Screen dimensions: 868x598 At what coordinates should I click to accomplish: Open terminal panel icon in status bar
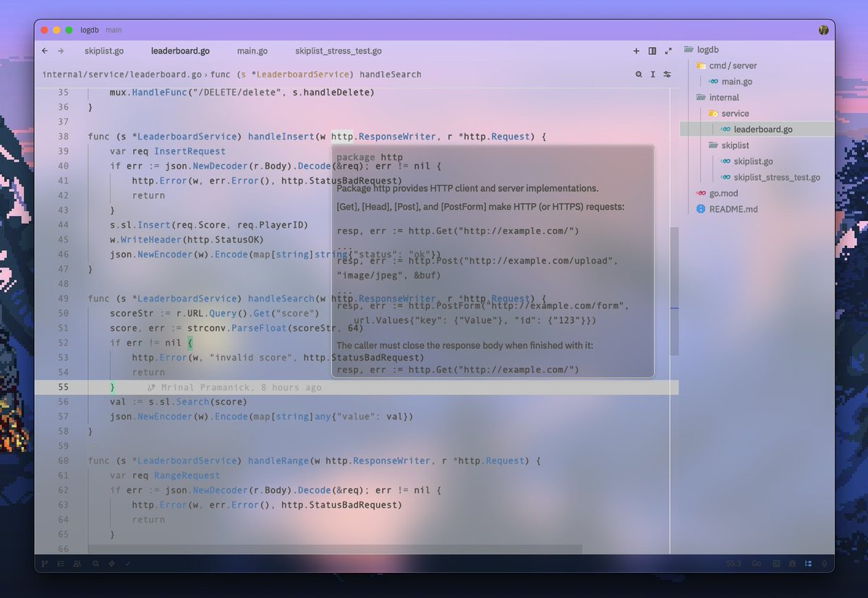[776, 563]
